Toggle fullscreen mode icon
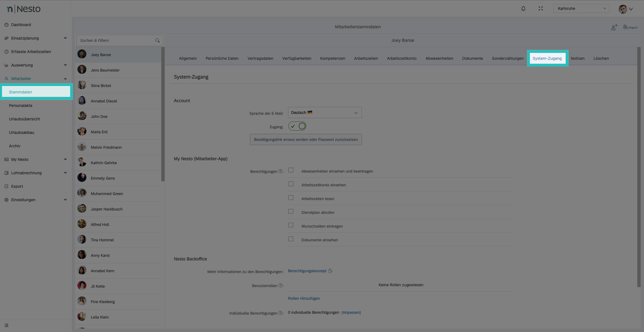 coord(540,8)
